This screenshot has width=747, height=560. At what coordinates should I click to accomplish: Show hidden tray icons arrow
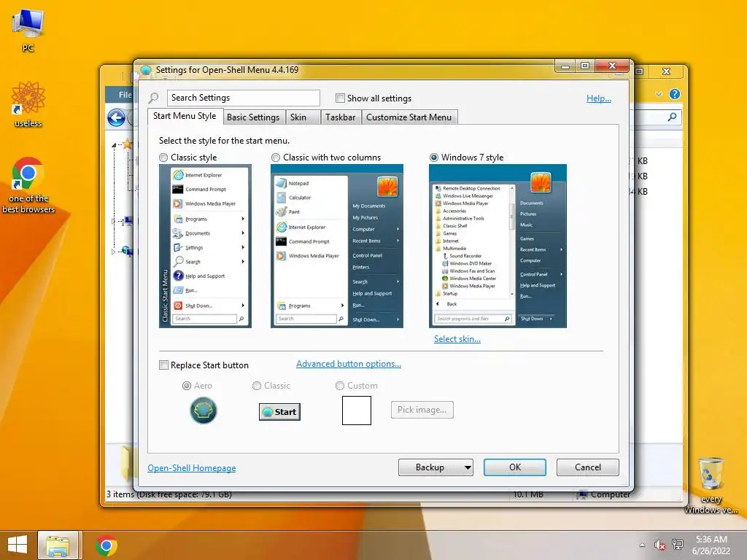(642, 545)
